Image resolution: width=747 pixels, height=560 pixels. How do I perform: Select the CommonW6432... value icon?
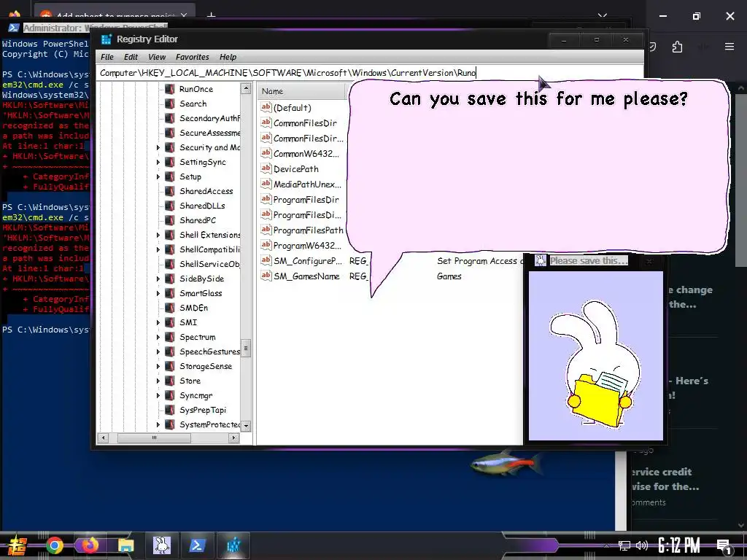(266, 153)
